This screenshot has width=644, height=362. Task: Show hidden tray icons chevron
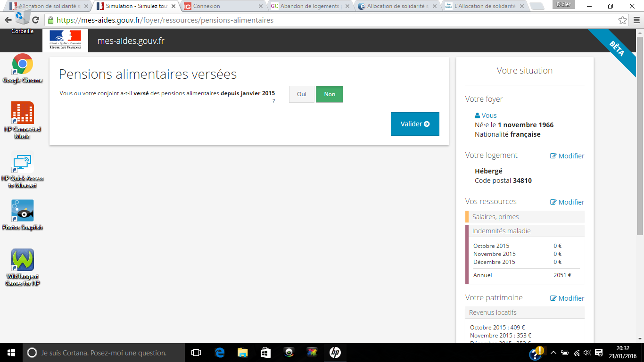(553, 353)
